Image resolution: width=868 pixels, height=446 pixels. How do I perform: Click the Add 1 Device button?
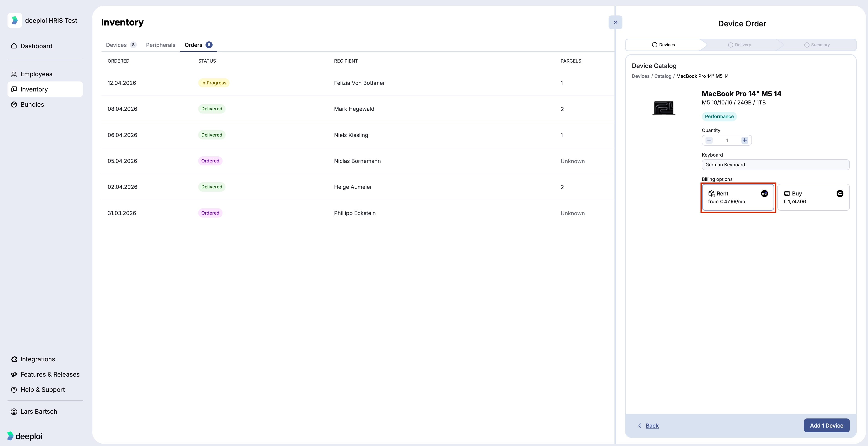tap(827, 426)
